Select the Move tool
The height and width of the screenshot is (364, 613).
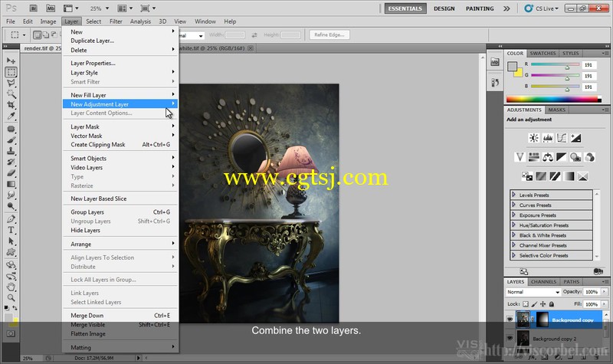(11, 61)
